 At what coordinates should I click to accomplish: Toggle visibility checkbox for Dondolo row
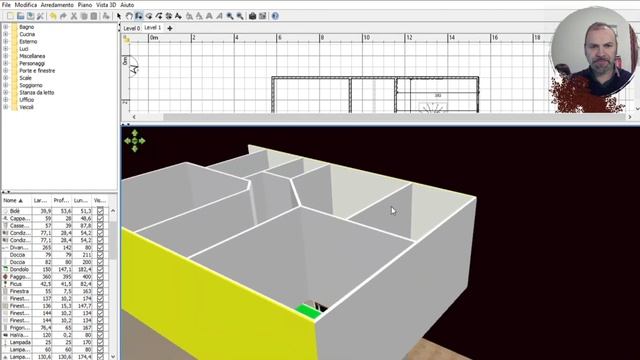coord(100,269)
